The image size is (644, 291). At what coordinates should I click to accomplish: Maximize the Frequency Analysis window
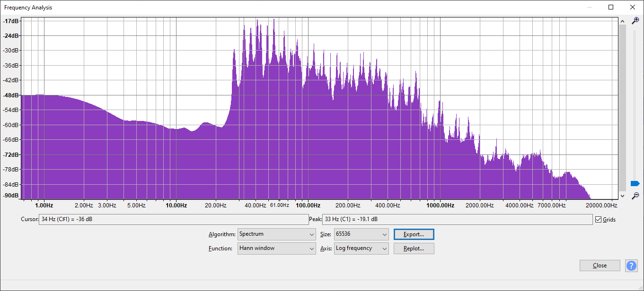pos(611,7)
